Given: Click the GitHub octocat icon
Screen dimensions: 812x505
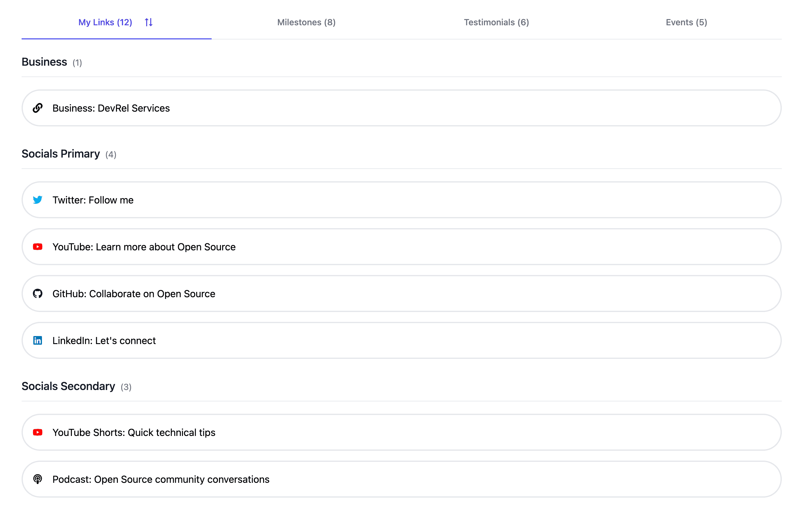Looking at the screenshot, I should pyautogui.click(x=38, y=294).
